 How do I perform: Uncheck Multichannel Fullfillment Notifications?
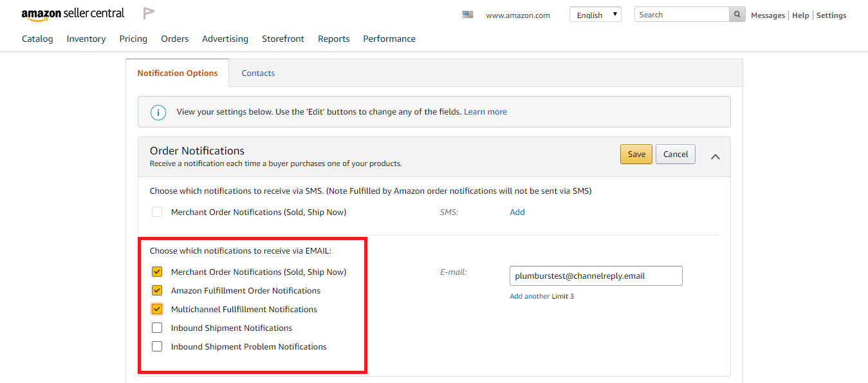pyautogui.click(x=157, y=309)
